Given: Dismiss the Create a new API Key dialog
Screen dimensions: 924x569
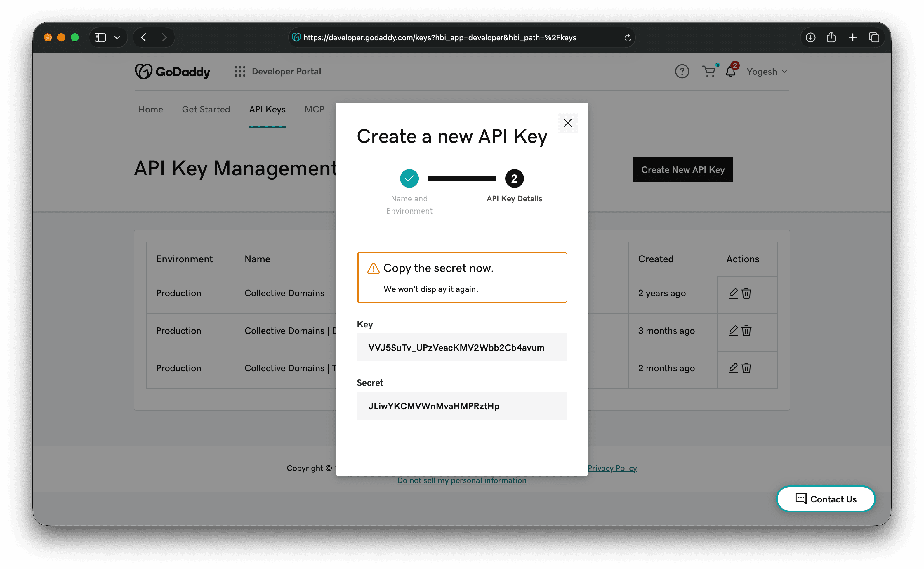Looking at the screenshot, I should tap(568, 123).
